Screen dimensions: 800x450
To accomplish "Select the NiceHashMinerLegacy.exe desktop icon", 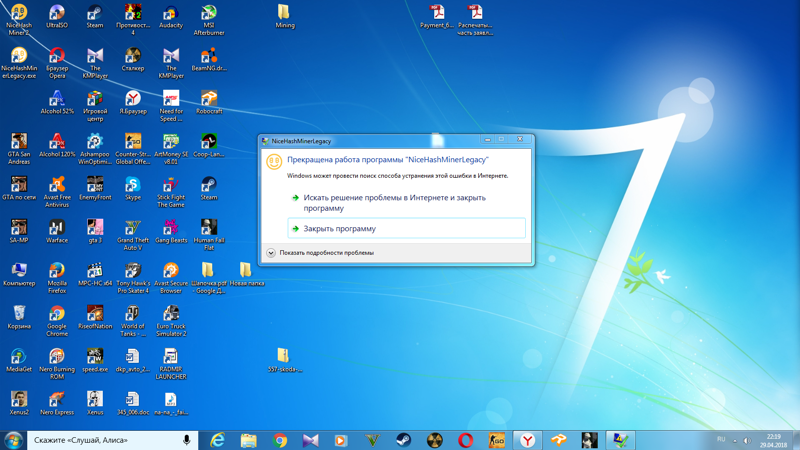I will [x=19, y=63].
